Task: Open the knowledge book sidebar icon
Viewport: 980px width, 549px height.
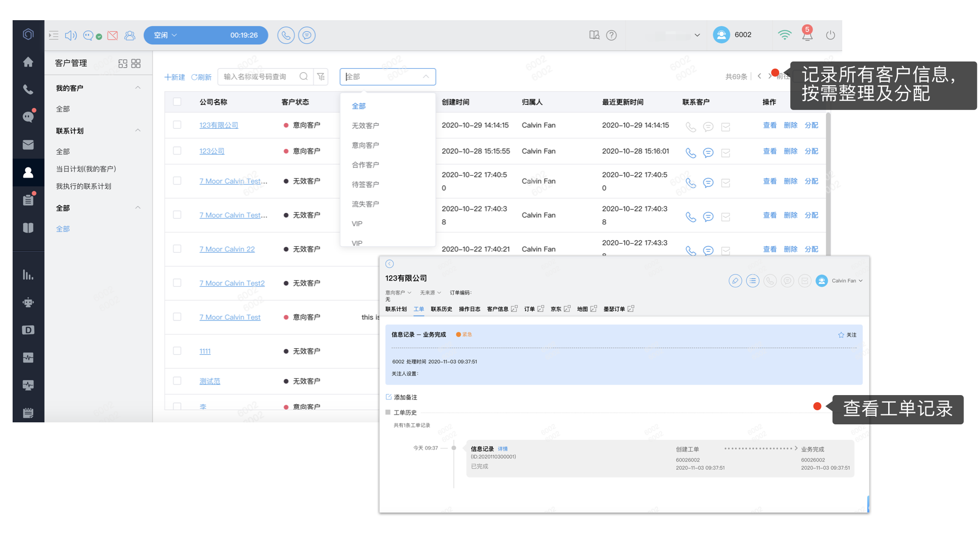Action: [28, 228]
